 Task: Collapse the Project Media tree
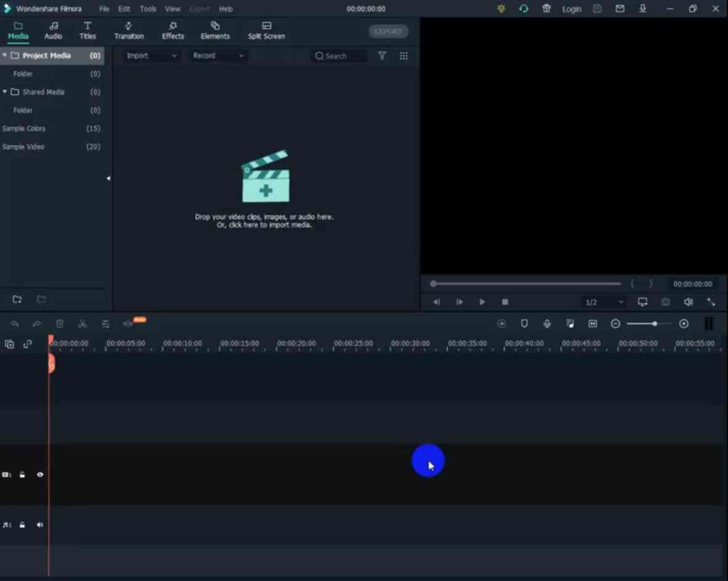coord(5,55)
